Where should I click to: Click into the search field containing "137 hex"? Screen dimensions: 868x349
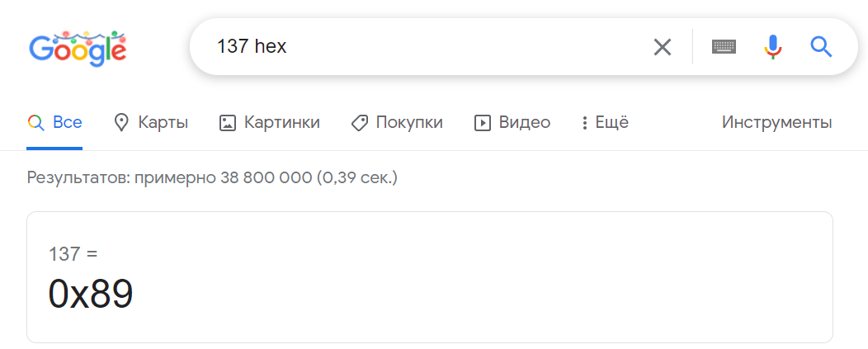[413, 47]
